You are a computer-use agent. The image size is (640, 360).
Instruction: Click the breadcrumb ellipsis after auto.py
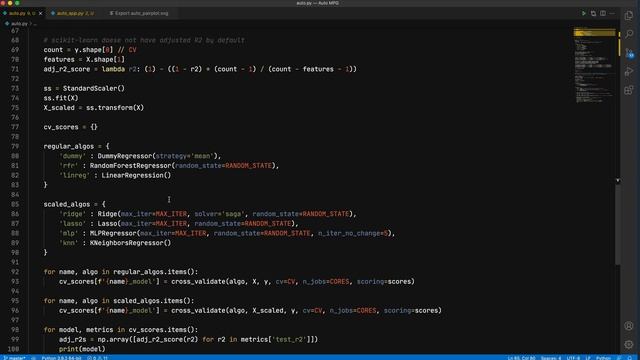[35, 24]
